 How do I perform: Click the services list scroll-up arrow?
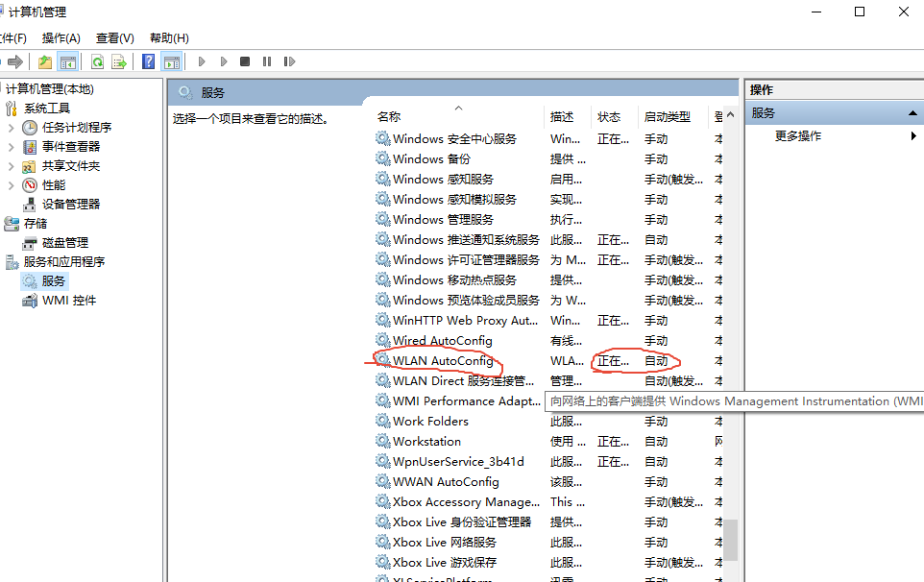731,115
